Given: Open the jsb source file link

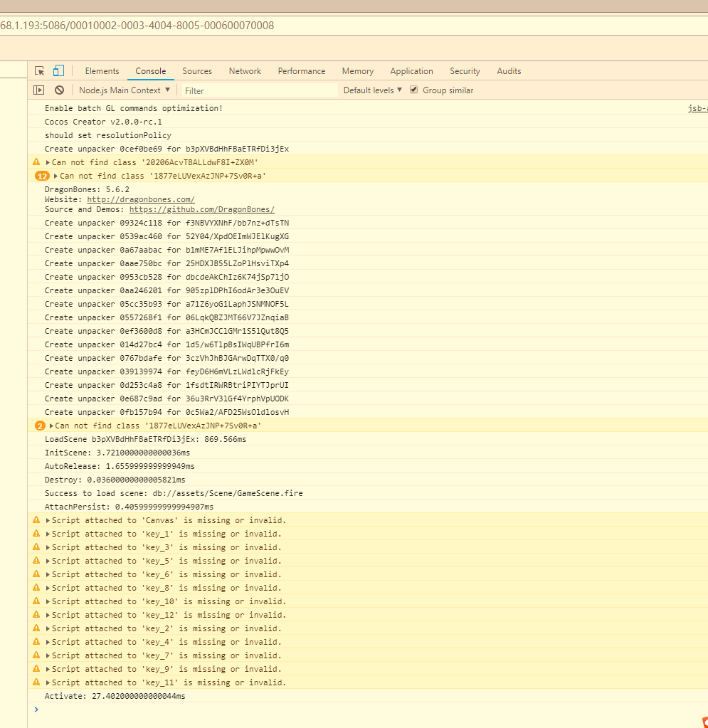Looking at the screenshot, I should [x=697, y=108].
